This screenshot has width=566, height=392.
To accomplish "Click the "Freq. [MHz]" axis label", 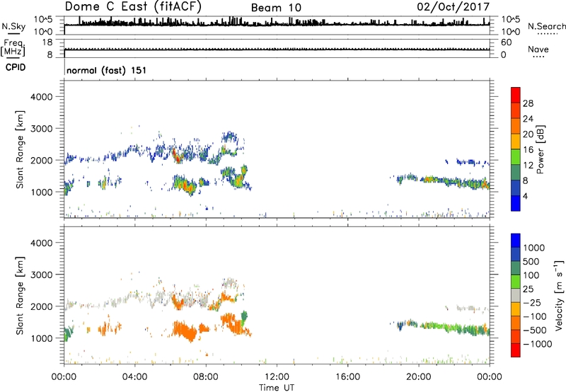I will pos(13,47).
